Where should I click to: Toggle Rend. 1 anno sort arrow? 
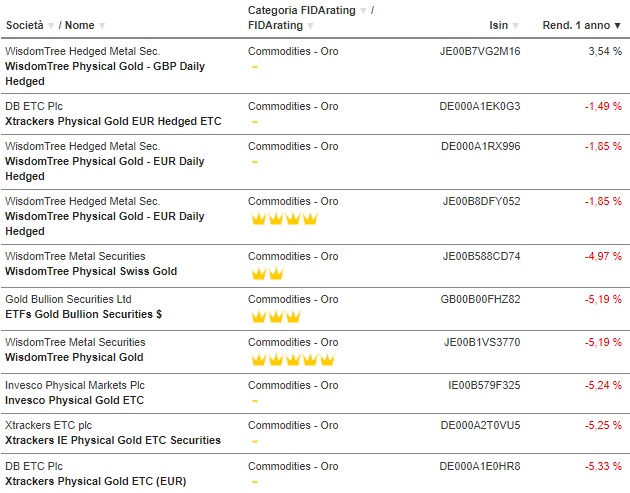(x=618, y=26)
